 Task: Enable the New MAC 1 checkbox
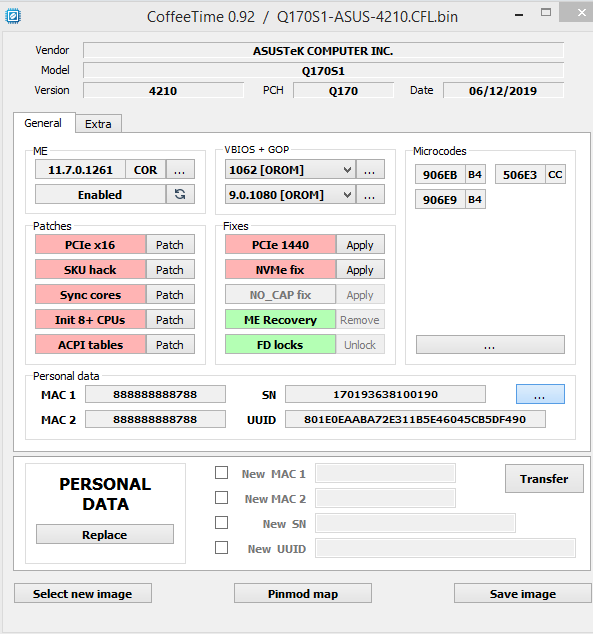coord(222,473)
